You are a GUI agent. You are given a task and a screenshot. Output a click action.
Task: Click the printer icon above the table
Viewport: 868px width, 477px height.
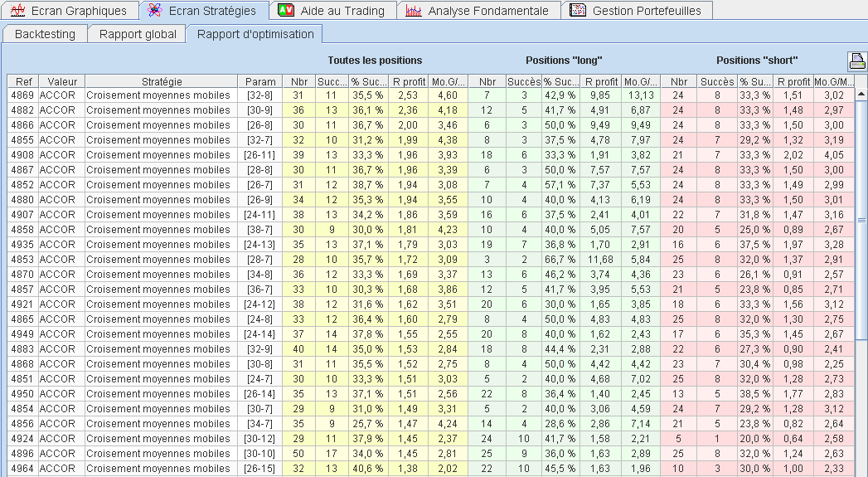[856, 61]
